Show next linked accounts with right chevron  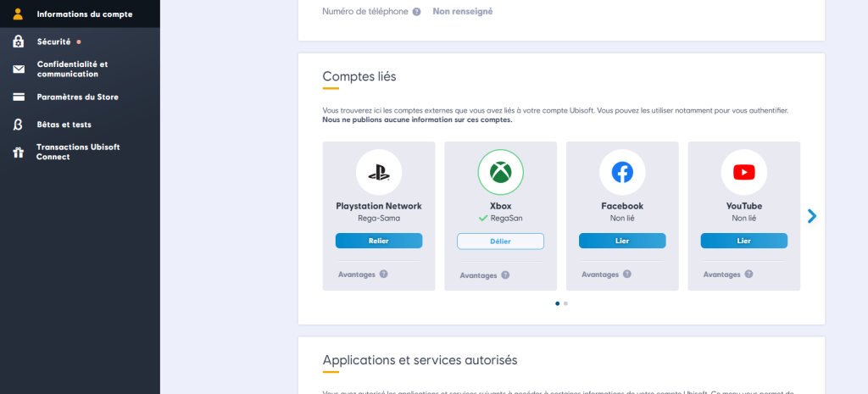click(811, 216)
